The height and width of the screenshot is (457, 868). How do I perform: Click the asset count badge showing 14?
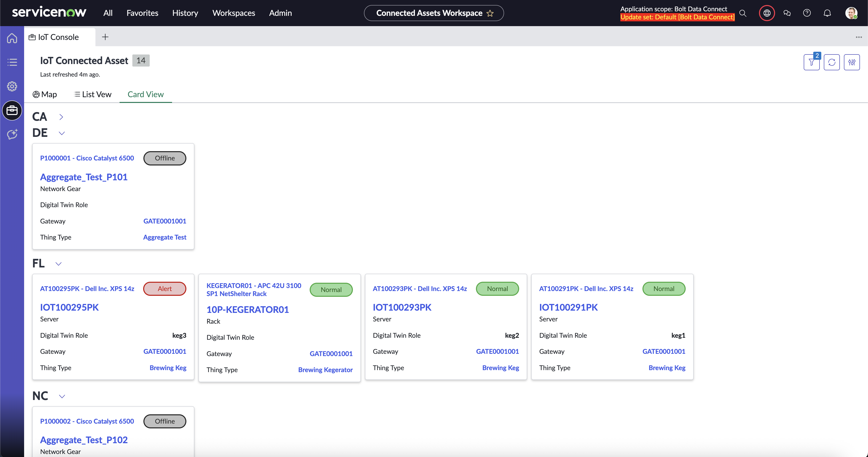pyautogui.click(x=141, y=61)
